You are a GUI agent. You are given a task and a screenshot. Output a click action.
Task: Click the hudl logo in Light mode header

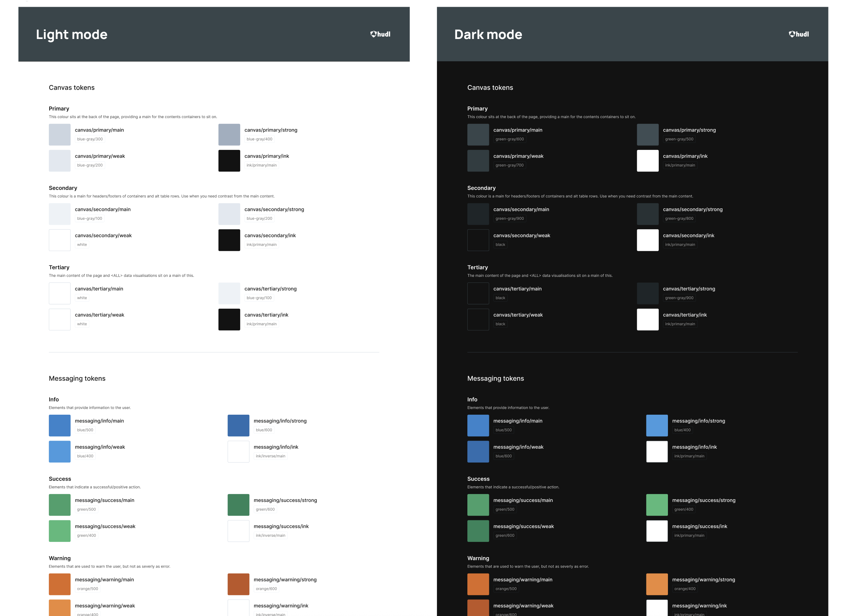(380, 34)
